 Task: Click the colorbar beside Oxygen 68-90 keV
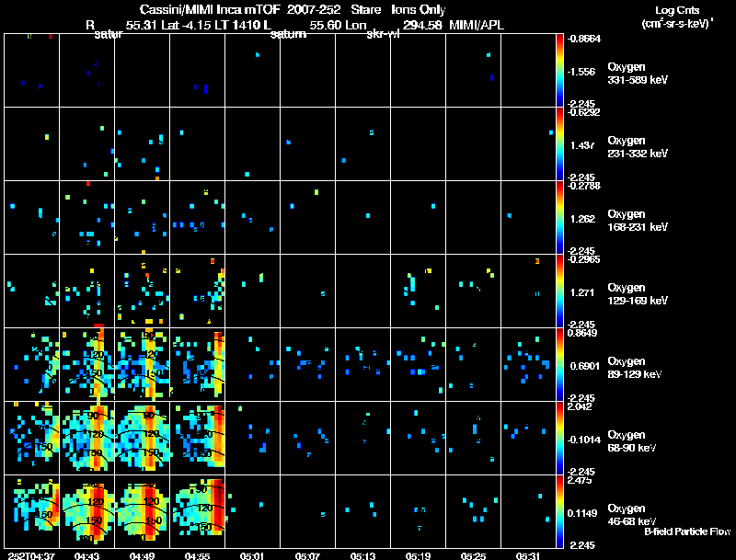coord(559,439)
